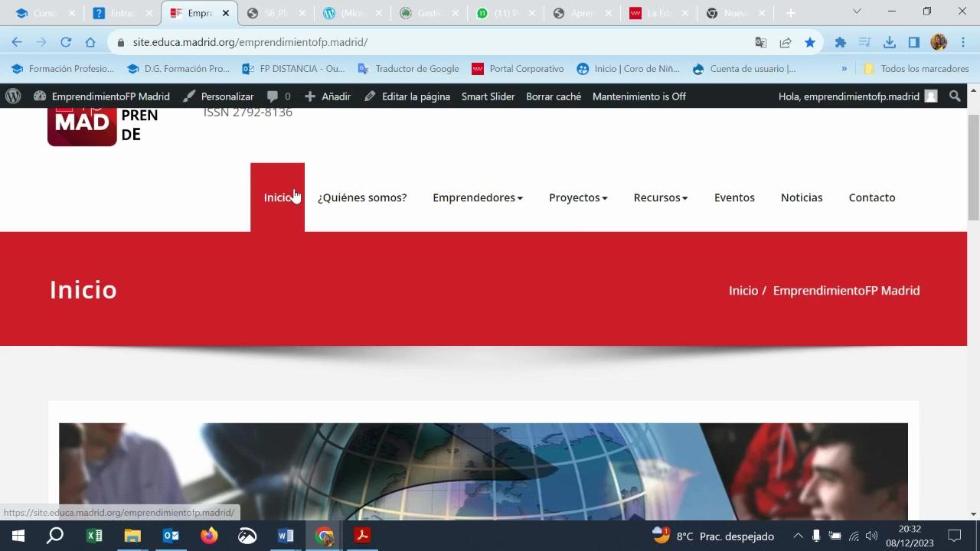Open the EmprendimientoFP Madrid admin bar menu
The width and height of the screenshot is (980, 551).
click(x=102, y=96)
